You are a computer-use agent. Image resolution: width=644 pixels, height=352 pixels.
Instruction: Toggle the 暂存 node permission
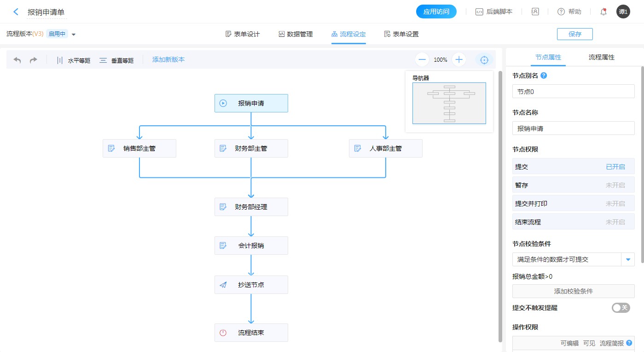615,185
